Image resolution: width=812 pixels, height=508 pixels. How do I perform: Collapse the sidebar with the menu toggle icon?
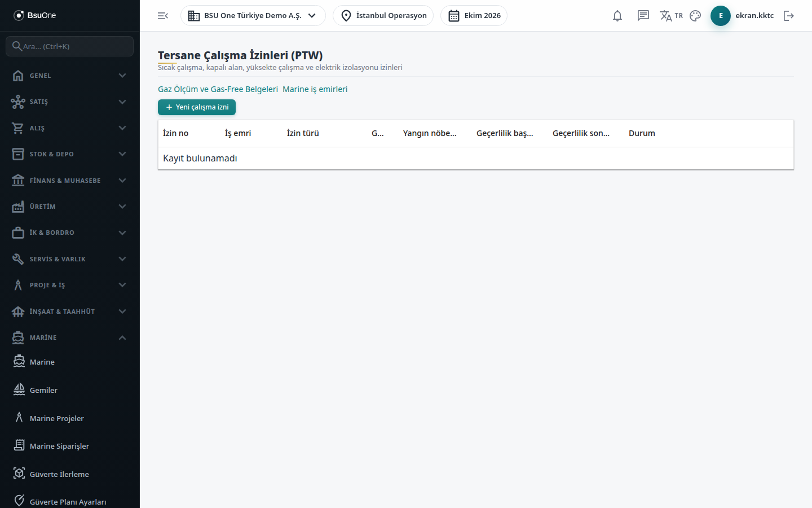[x=163, y=16]
